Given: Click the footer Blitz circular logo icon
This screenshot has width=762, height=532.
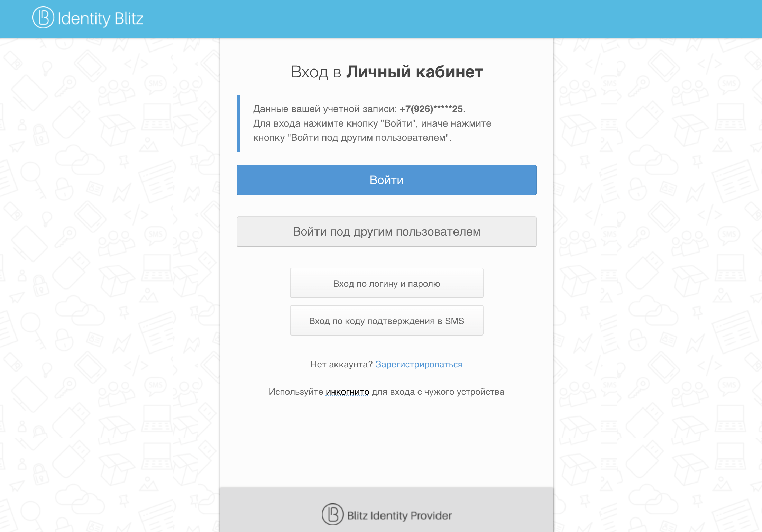Looking at the screenshot, I should 332,514.
